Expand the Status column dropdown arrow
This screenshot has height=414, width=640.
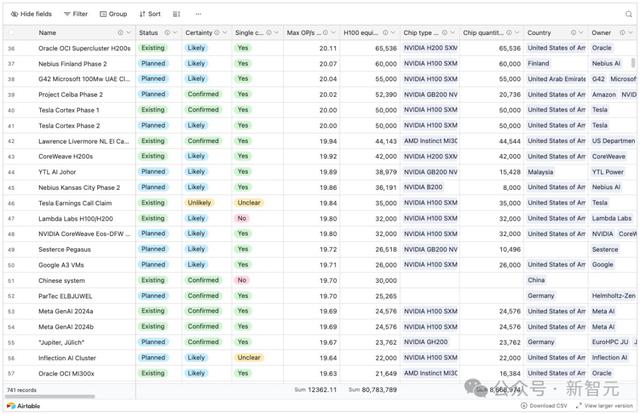175,33
